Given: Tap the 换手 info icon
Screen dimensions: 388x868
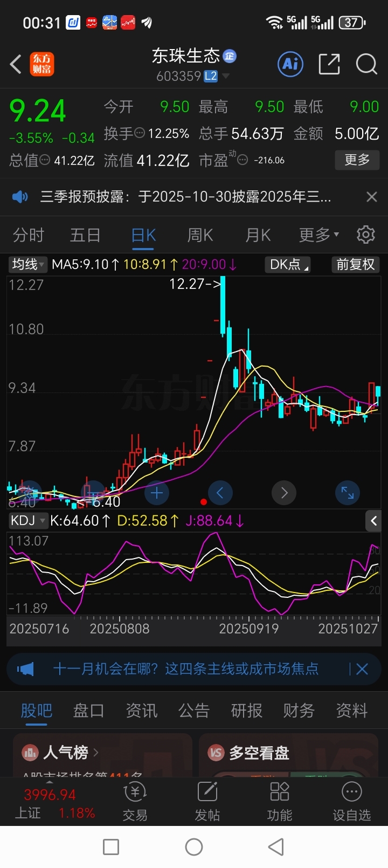Looking at the screenshot, I should pos(140,133).
